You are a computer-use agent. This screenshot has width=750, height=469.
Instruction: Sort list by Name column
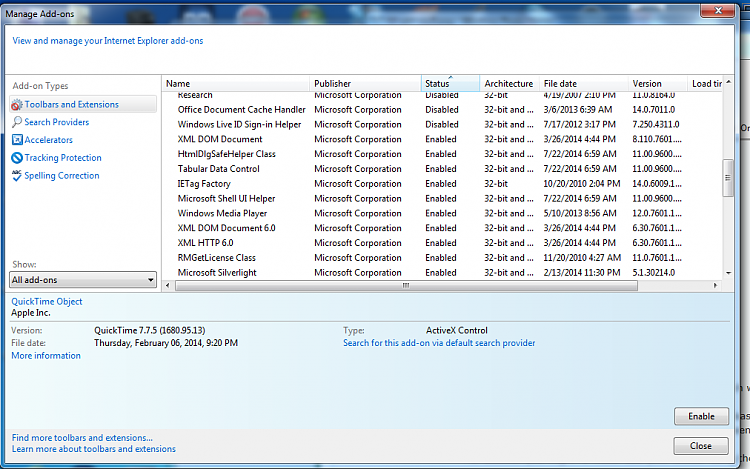236,83
